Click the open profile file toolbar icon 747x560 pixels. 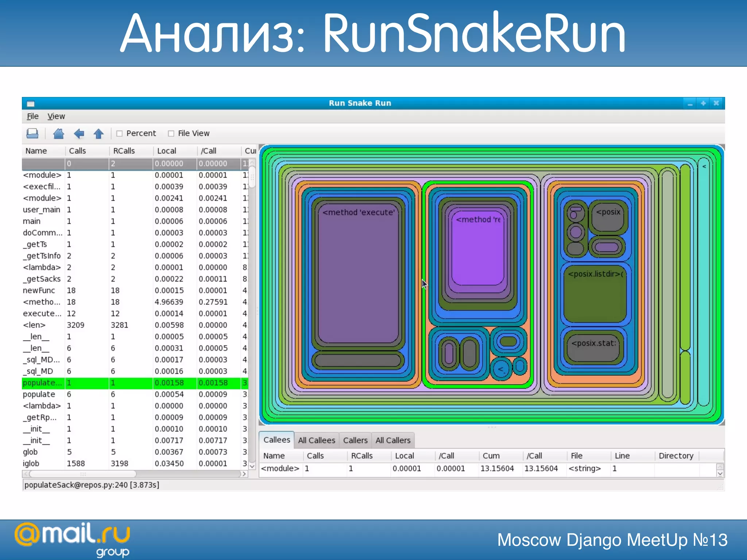[32, 133]
